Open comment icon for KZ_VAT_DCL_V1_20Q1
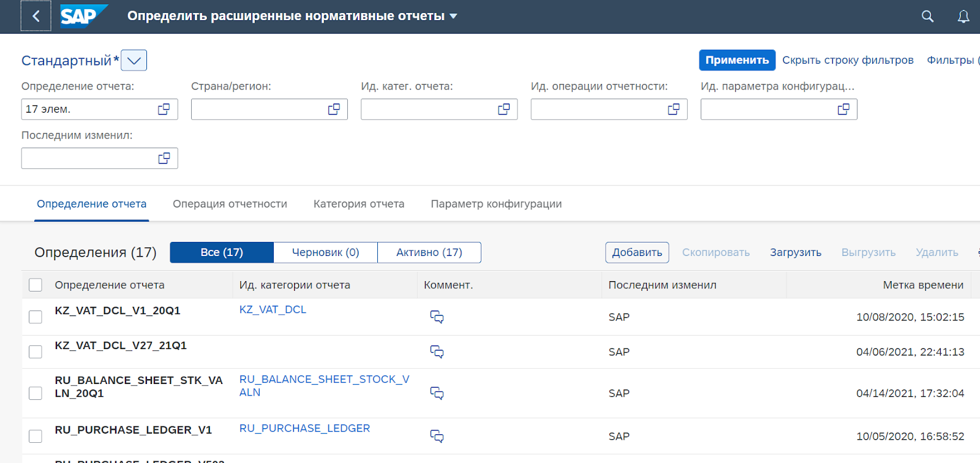The height and width of the screenshot is (463, 980). [x=437, y=317]
